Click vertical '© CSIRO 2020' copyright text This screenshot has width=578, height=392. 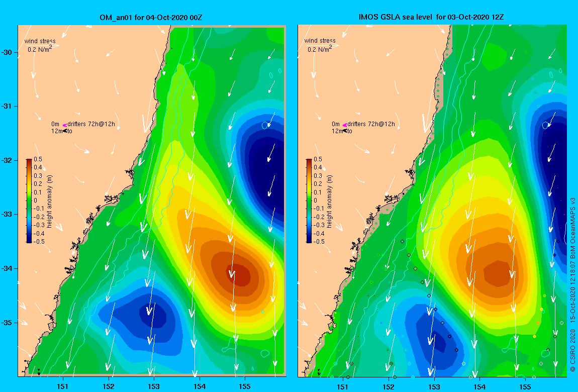[x=572, y=351]
